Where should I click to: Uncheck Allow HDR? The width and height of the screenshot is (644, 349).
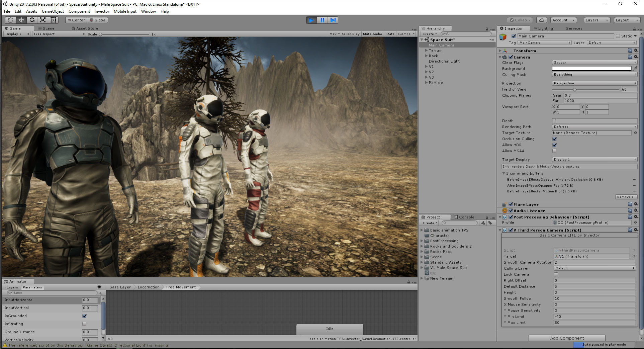pos(554,145)
